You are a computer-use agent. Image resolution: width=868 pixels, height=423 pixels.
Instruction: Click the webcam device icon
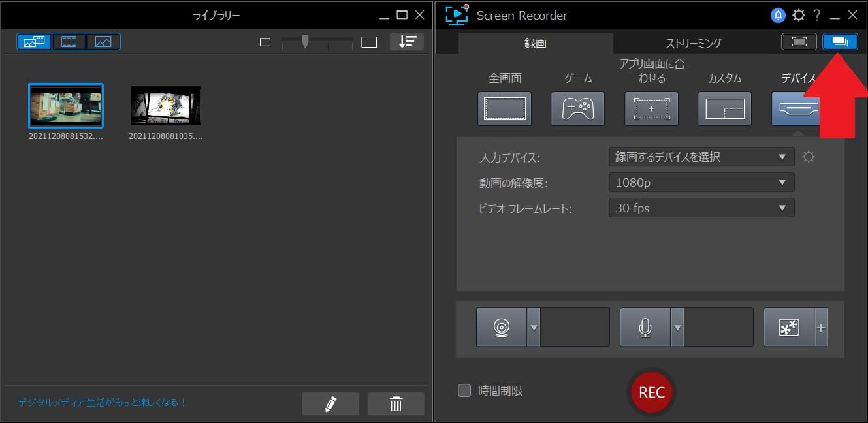tap(502, 327)
